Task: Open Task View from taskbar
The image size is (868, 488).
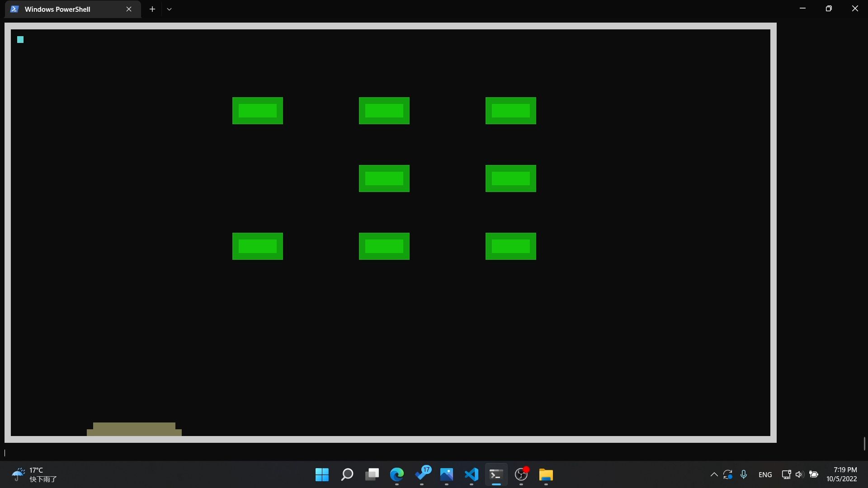Action: point(372,474)
